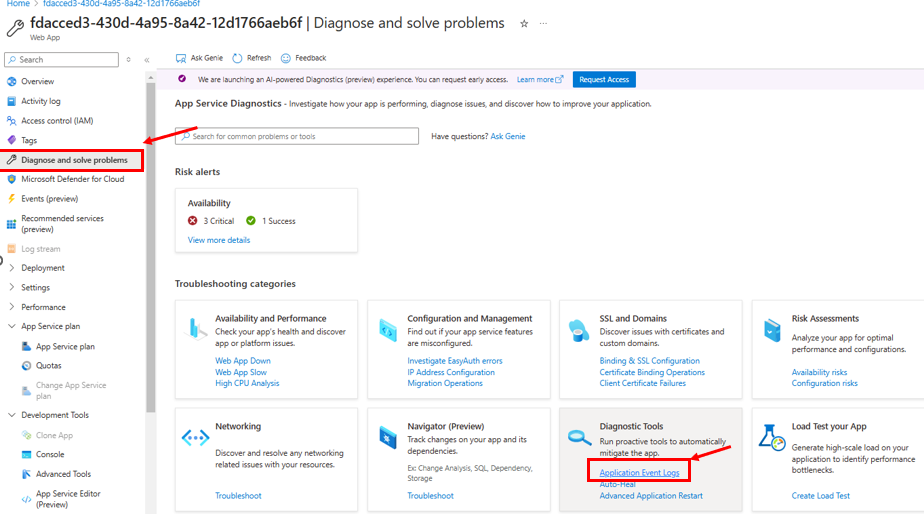The width and height of the screenshot is (924, 514).
Task: Expand the Deployment section in sidebar
Action: point(12,268)
